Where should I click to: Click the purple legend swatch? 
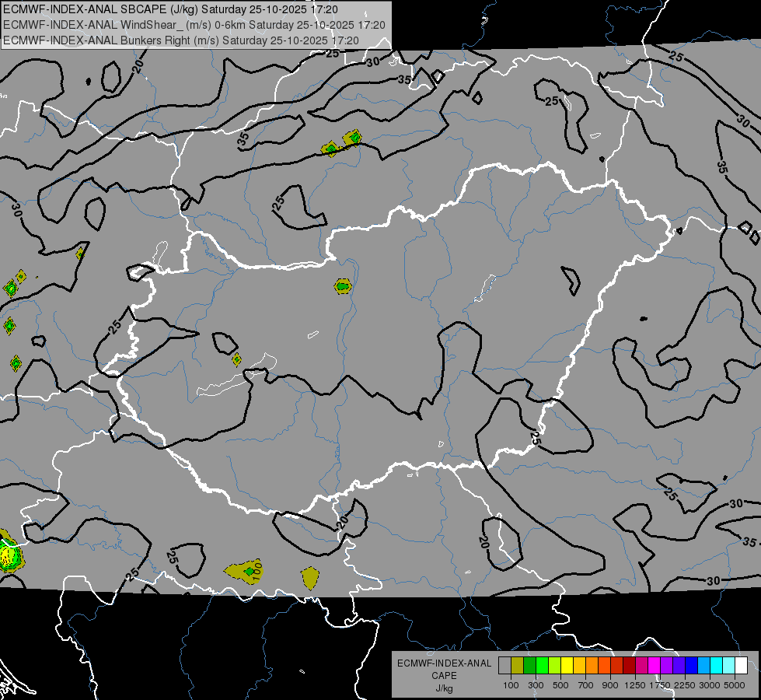coord(667,665)
